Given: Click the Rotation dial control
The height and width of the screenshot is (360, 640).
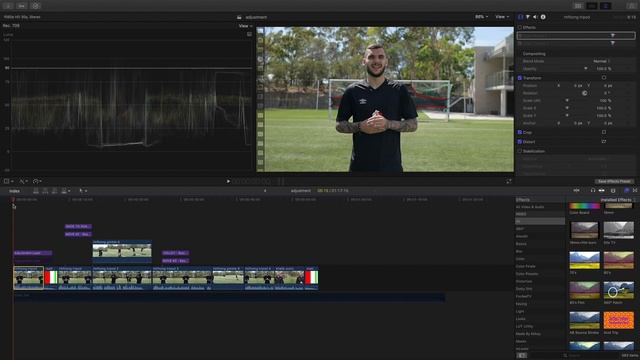Looking at the screenshot, I should pyautogui.click(x=584, y=93).
